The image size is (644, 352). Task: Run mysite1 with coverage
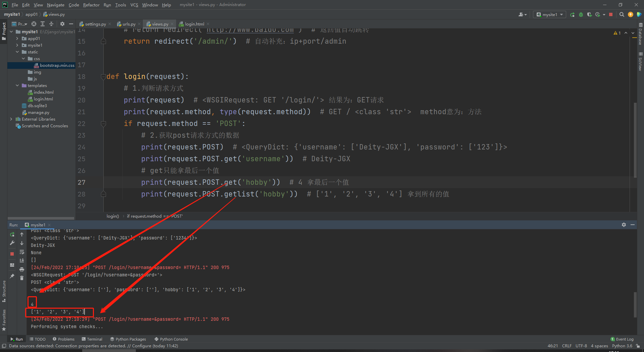click(x=589, y=14)
